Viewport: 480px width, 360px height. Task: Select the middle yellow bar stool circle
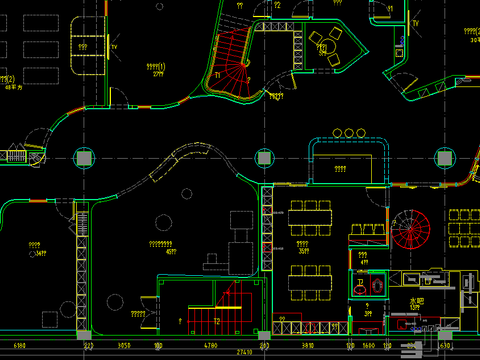pos(349,133)
